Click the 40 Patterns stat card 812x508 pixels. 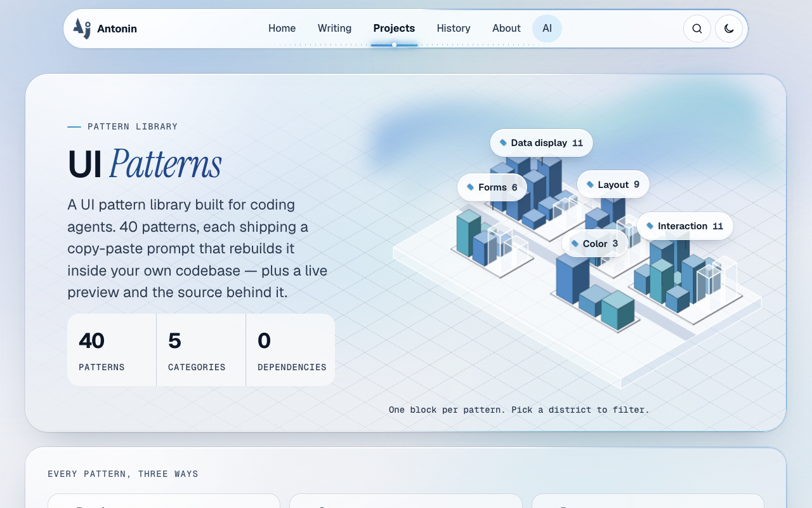click(x=112, y=350)
